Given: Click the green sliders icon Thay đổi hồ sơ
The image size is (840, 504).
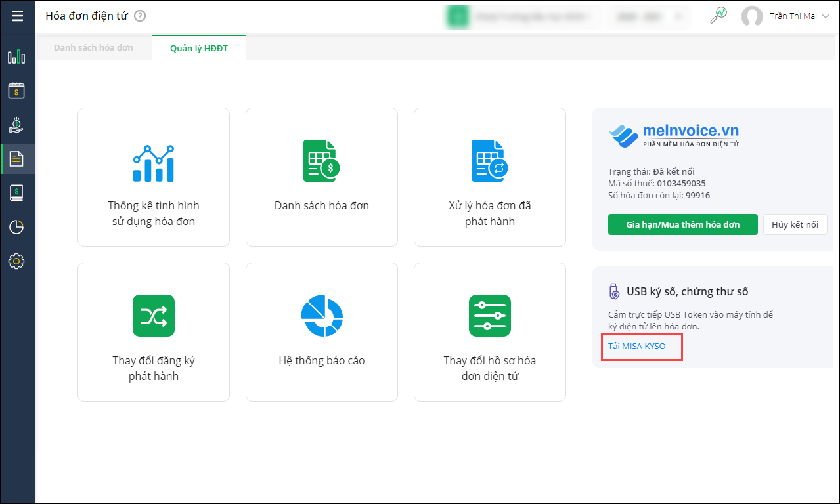Looking at the screenshot, I should (x=490, y=316).
